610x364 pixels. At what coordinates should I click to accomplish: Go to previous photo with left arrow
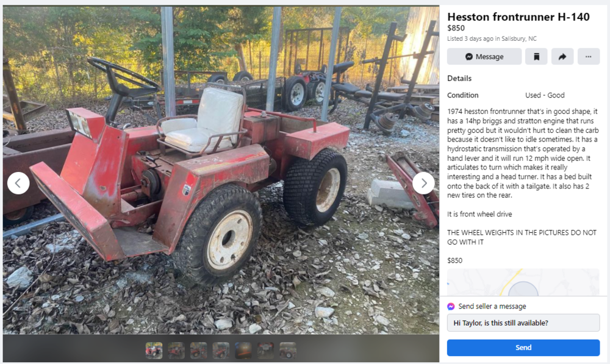(x=18, y=183)
